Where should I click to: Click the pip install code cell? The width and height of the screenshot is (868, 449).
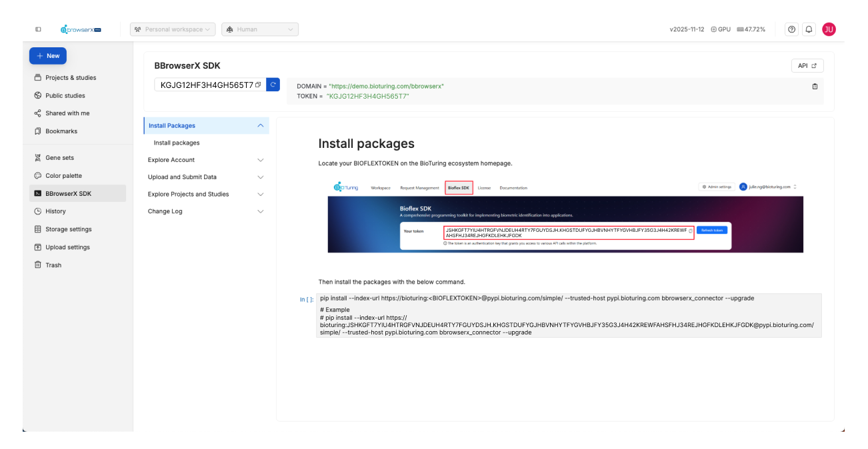[569, 315]
